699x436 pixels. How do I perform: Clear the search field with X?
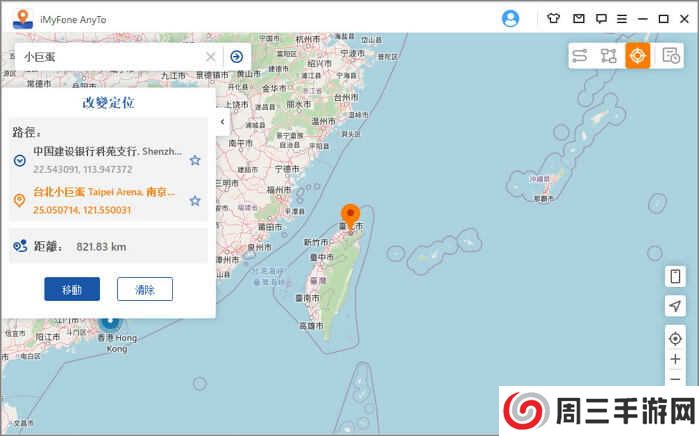click(x=210, y=57)
